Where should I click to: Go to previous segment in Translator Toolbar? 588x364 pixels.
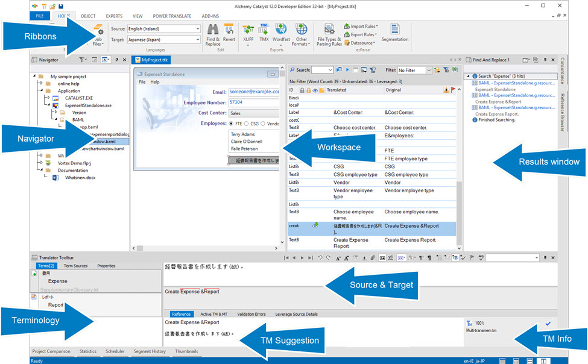294,258
